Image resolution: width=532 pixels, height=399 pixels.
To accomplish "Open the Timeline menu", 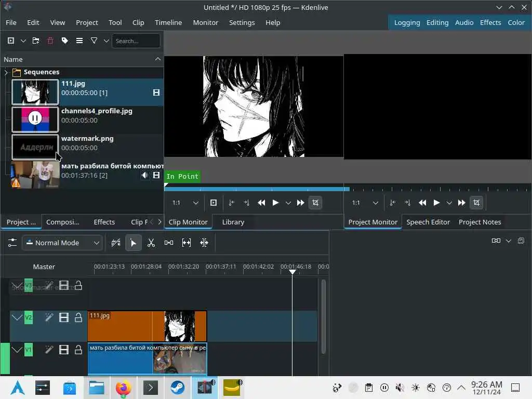I will (168, 22).
